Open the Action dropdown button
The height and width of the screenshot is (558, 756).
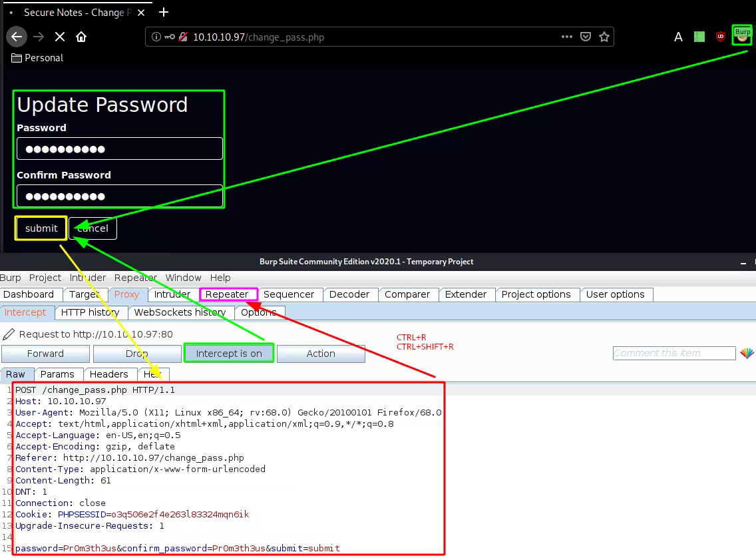click(321, 354)
